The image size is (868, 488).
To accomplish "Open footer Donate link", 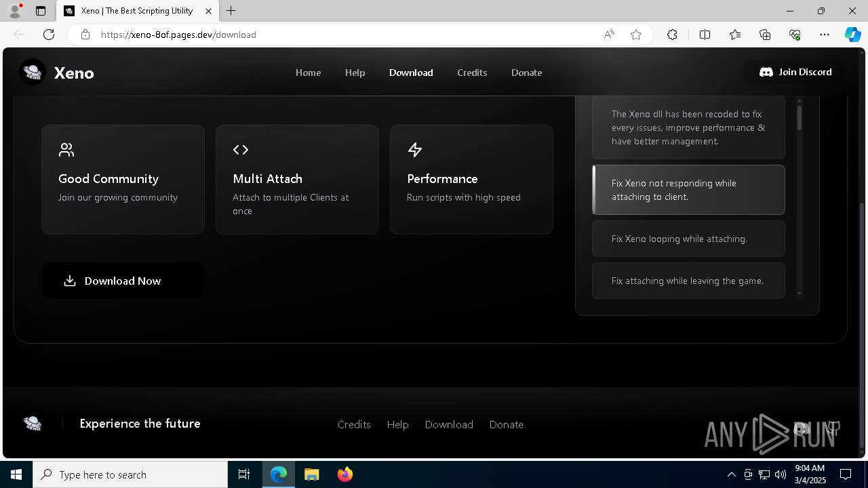I will (x=506, y=424).
